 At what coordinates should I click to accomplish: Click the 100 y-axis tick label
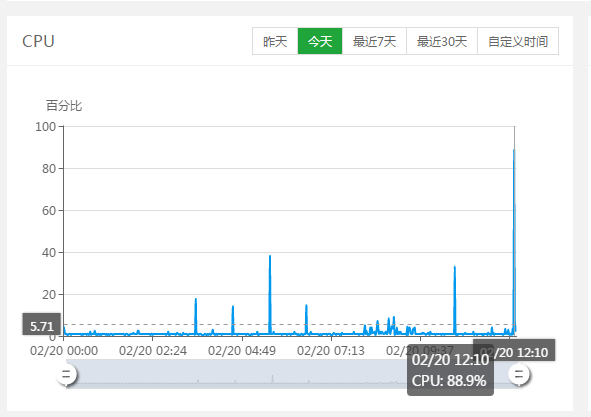pyautogui.click(x=46, y=127)
